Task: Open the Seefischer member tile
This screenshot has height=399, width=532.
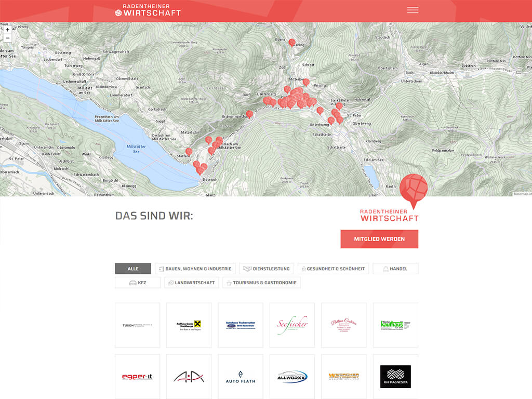Action: [x=292, y=325]
